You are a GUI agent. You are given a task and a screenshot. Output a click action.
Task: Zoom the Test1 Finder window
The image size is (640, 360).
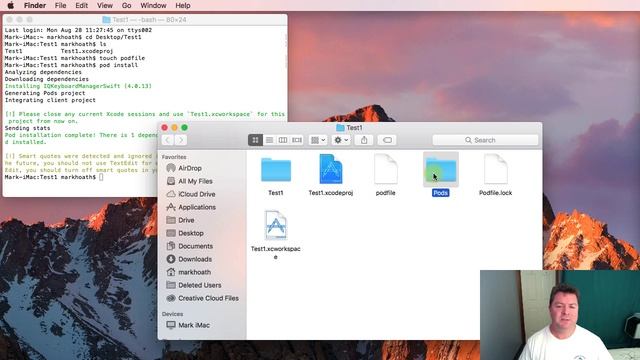point(184,128)
